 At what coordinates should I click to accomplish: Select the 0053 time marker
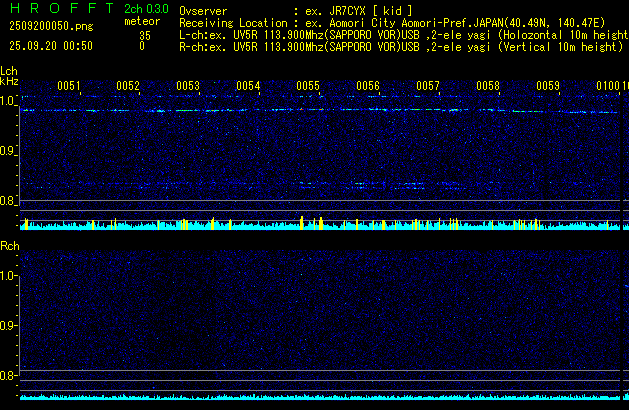[188, 86]
